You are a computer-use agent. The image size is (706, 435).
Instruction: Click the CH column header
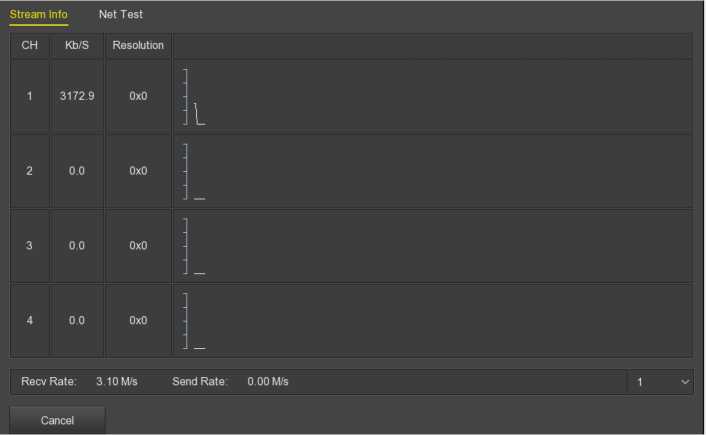tap(29, 46)
